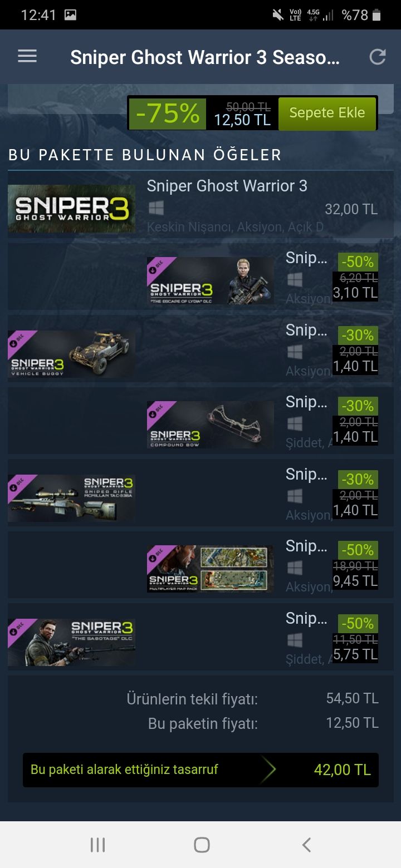
Task: Tap the Windows platform icon on base game
Action: 156,208
